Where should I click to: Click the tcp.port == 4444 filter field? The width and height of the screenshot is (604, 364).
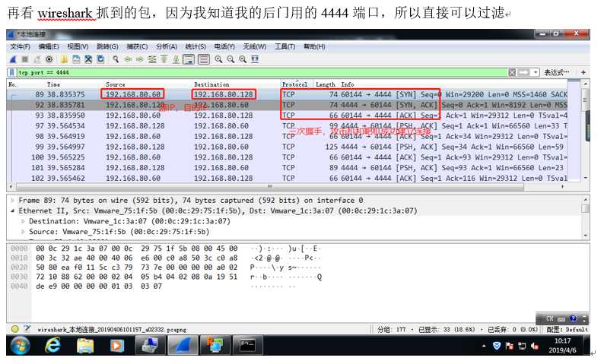point(262,72)
